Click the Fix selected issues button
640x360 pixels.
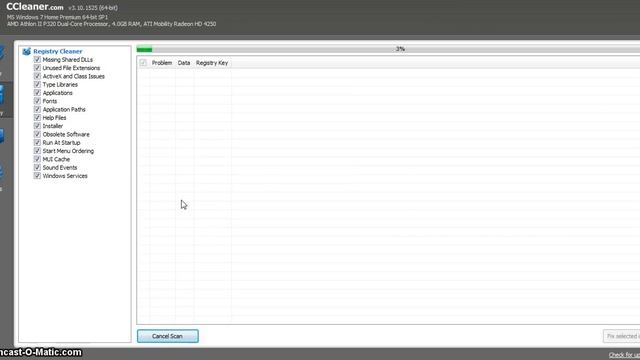[622, 336]
